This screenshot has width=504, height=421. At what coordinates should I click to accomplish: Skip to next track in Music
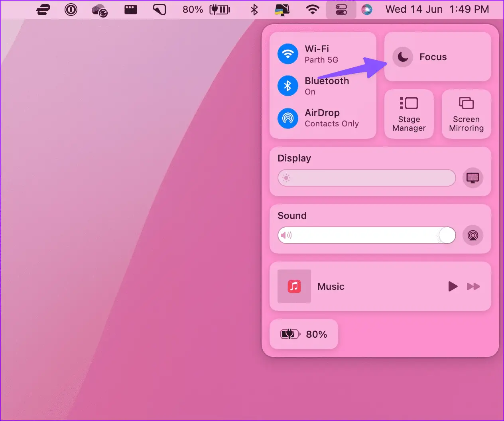tap(473, 286)
